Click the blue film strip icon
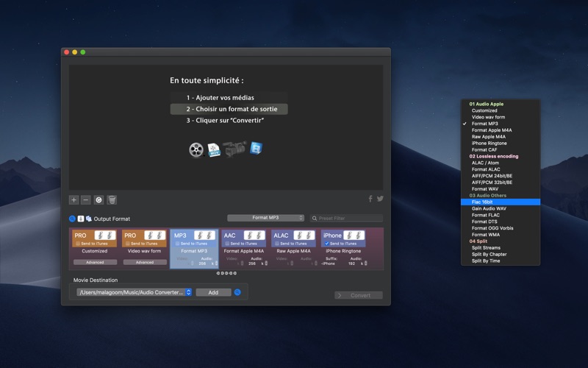This screenshot has width=588, height=368. pyautogui.click(x=256, y=148)
